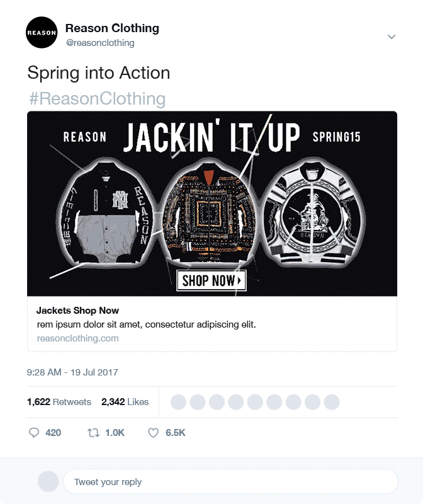
Task: Open the #ReasonClothing hashtag
Action: 98,98
